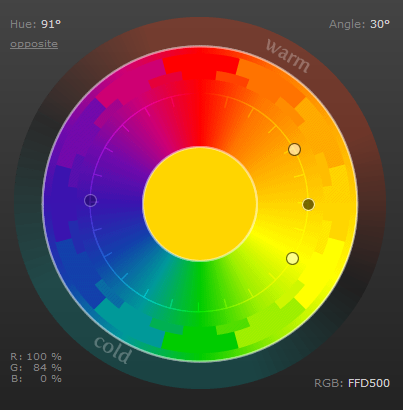Viewport: 403px width, 410px height.
Task: Click the 'warm' label on outer ring
Action: pos(288,56)
